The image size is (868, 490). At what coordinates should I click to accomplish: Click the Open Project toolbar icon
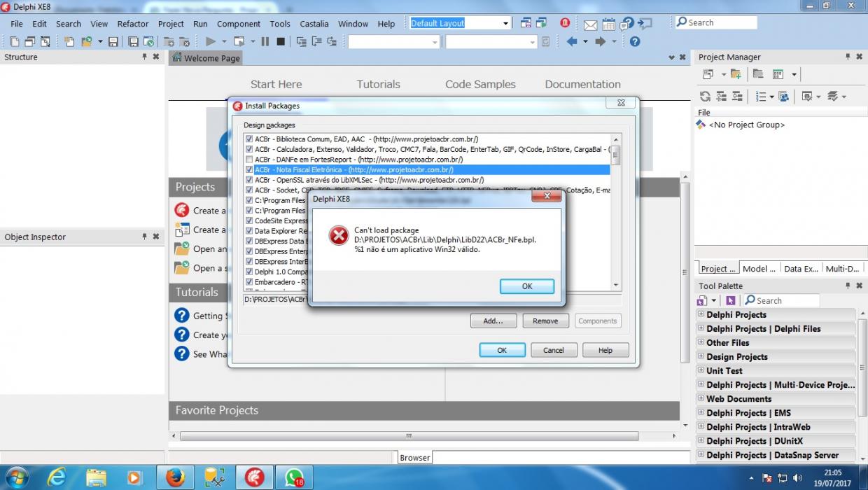87,42
